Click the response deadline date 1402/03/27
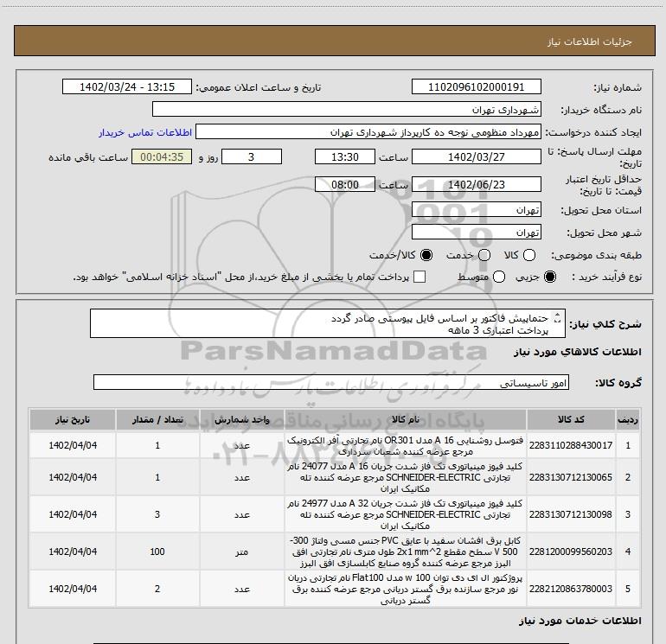Screen dimensions: 666x644 coord(476,156)
